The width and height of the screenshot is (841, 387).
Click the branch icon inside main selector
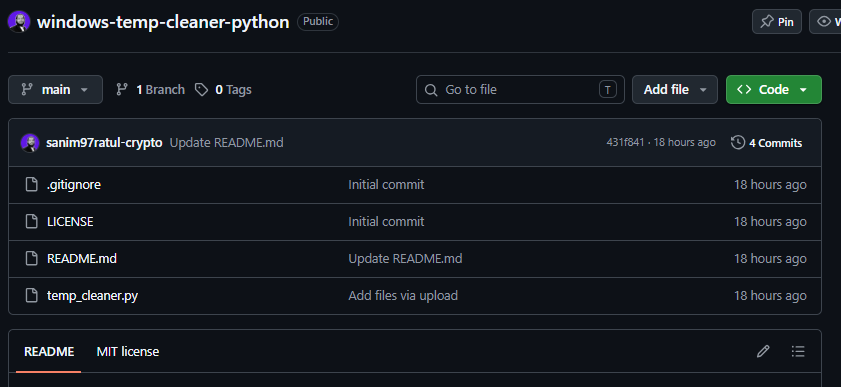pos(27,90)
